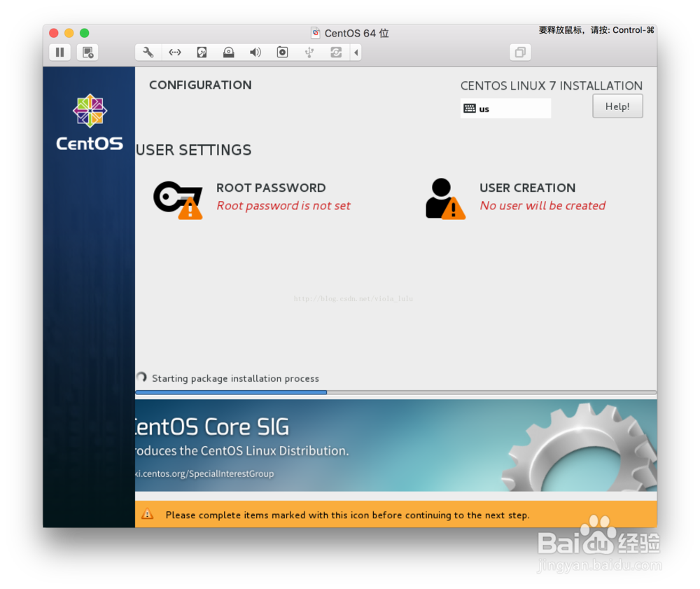Click 'Root password is not set' text
Viewport: 700px width, 589px height.
point(283,205)
